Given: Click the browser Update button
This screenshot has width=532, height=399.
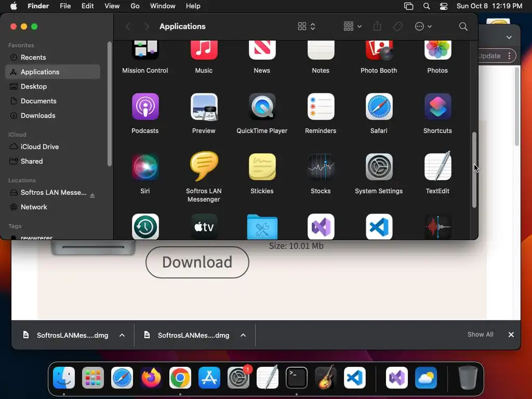Looking at the screenshot, I should 489,56.
